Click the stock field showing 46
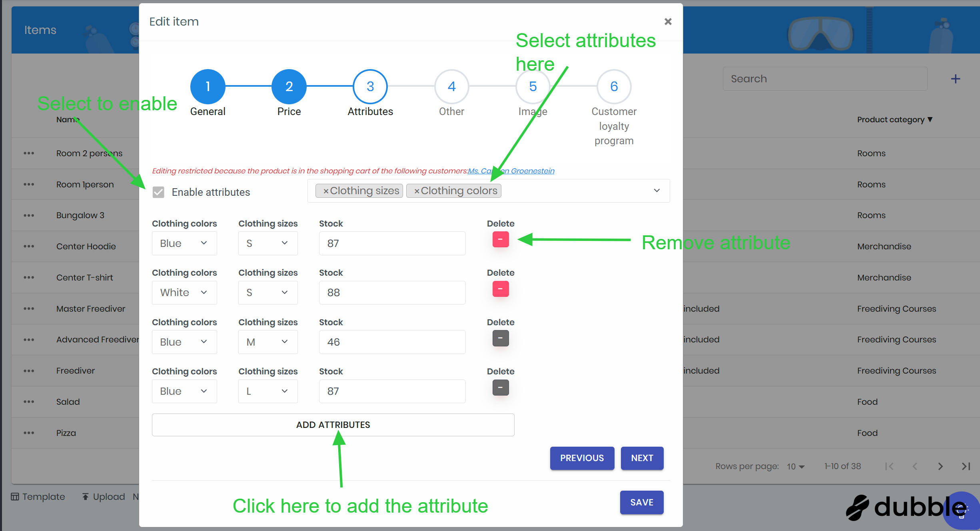 (392, 342)
